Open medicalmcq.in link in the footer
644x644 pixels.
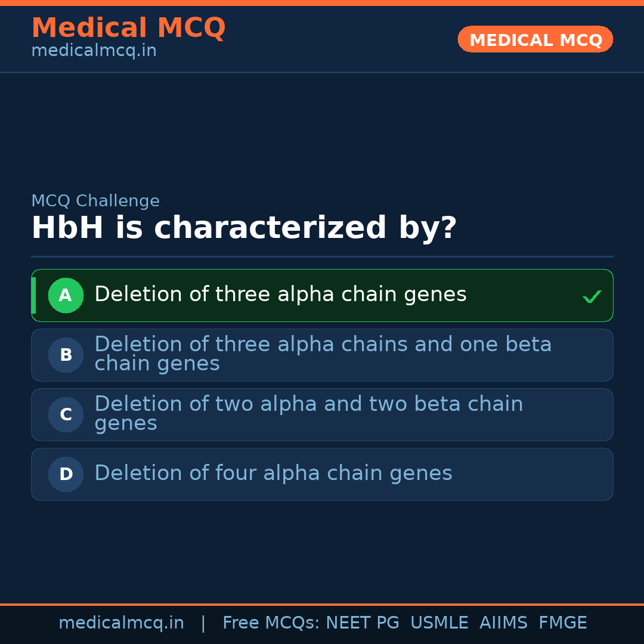tap(121, 623)
